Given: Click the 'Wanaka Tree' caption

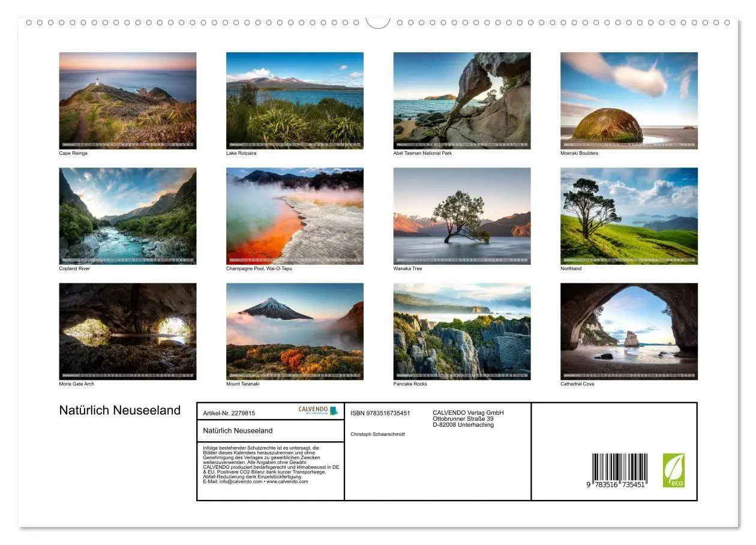Looking at the screenshot, I should pos(408,268).
